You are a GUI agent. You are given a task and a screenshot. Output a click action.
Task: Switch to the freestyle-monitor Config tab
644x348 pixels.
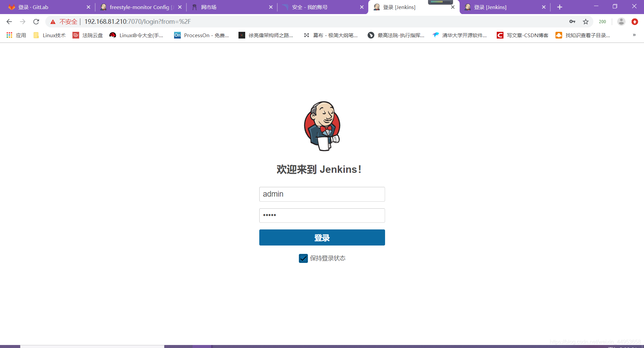pyautogui.click(x=141, y=7)
